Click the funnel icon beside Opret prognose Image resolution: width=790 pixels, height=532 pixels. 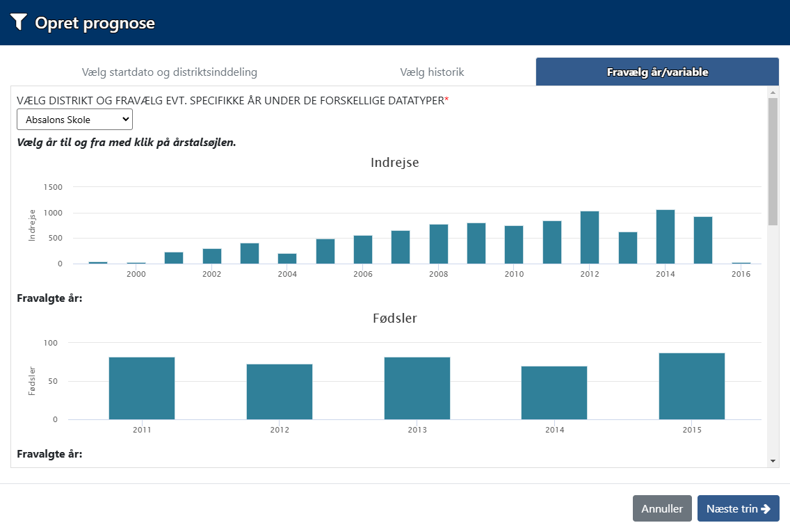19,22
